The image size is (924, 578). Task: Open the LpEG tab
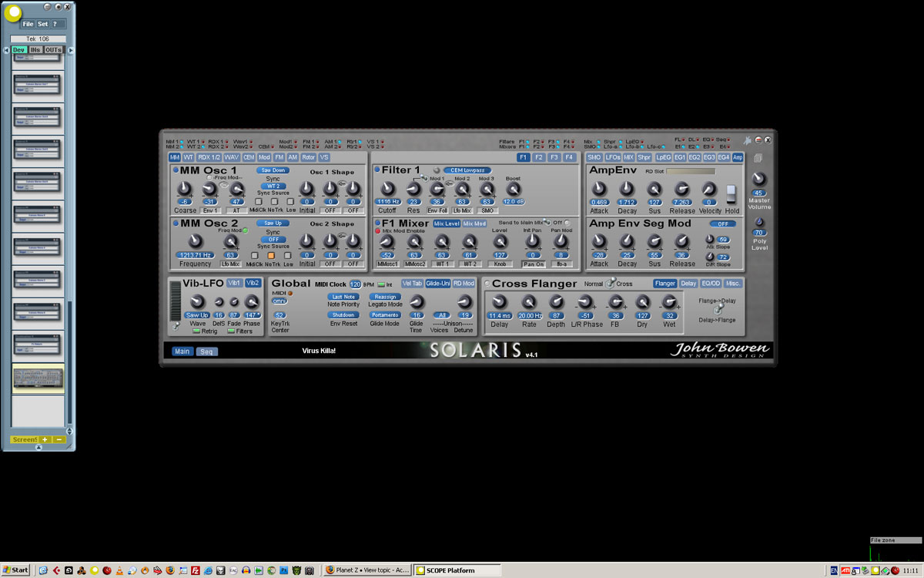tap(663, 157)
